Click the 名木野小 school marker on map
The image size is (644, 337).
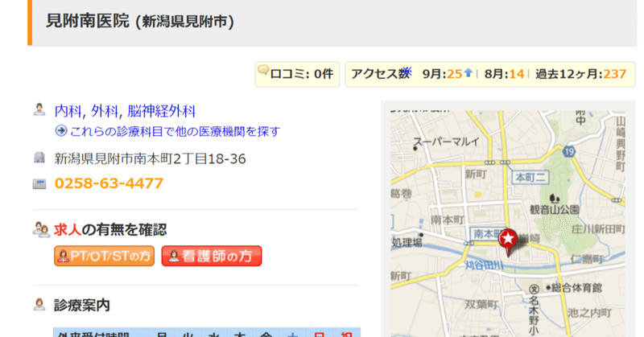tap(534, 310)
